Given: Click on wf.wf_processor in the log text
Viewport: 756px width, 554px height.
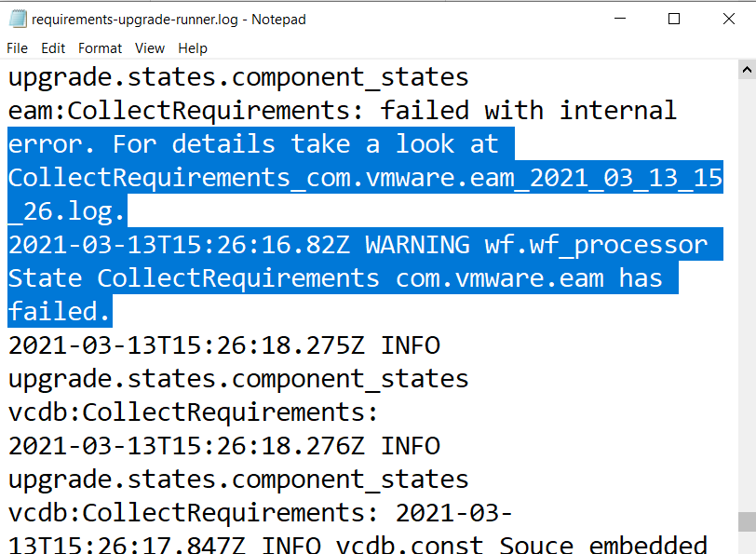Looking at the screenshot, I should tap(596, 245).
